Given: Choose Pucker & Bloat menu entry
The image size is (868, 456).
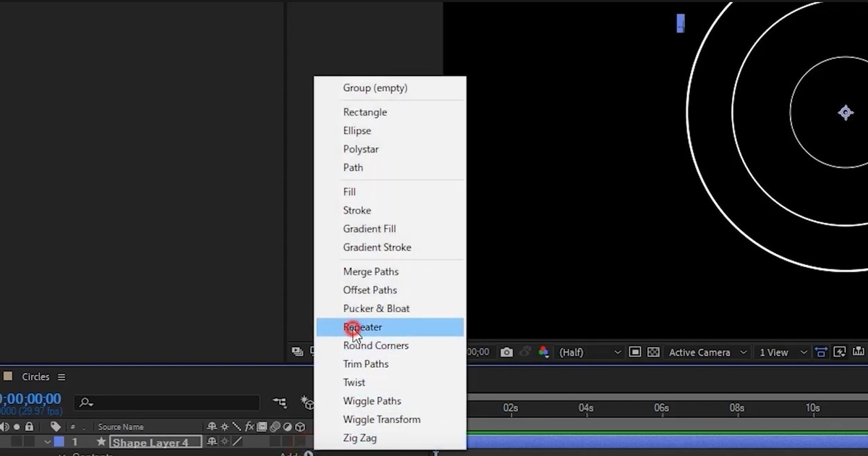Looking at the screenshot, I should [391, 308].
